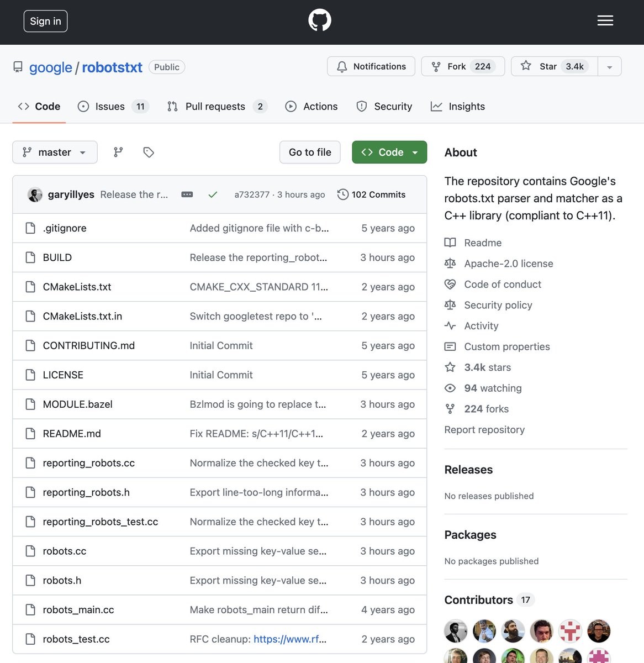The width and height of the screenshot is (644, 663).
Task: Open robots_test.cc file
Action: [x=76, y=639]
